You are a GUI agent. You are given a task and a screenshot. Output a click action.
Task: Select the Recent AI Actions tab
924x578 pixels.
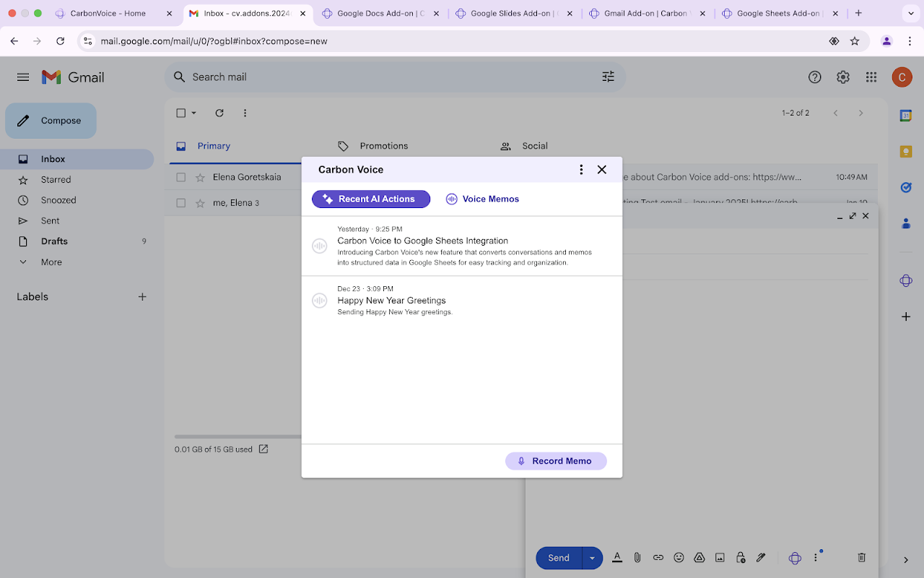click(371, 199)
